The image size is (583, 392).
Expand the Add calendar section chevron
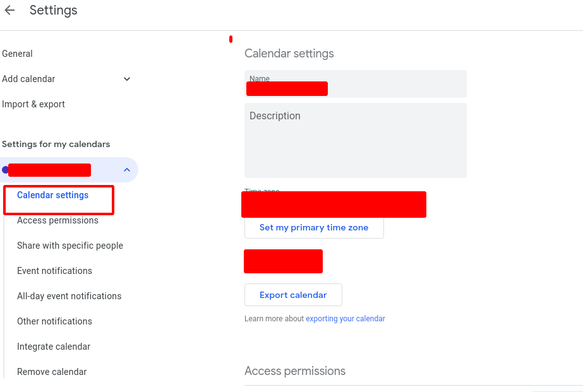coord(127,79)
